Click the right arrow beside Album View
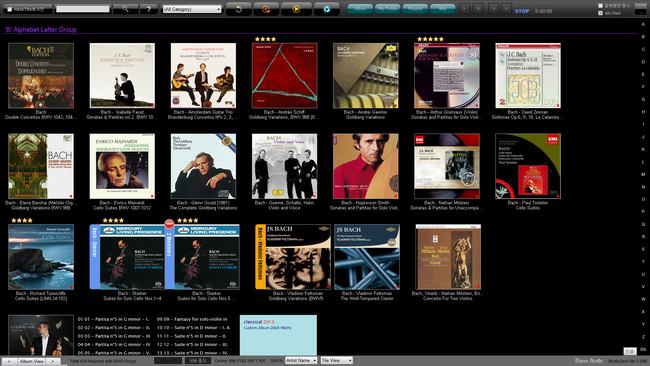The image size is (650, 366). (x=53, y=361)
